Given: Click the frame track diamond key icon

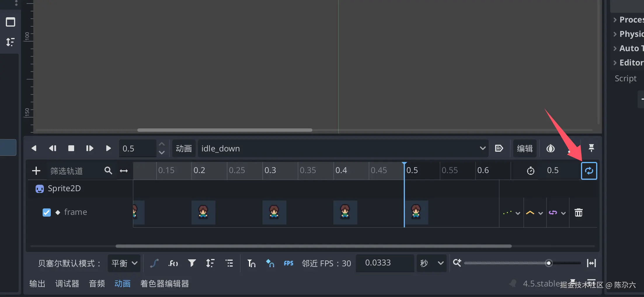Looking at the screenshot, I should coord(58,213).
